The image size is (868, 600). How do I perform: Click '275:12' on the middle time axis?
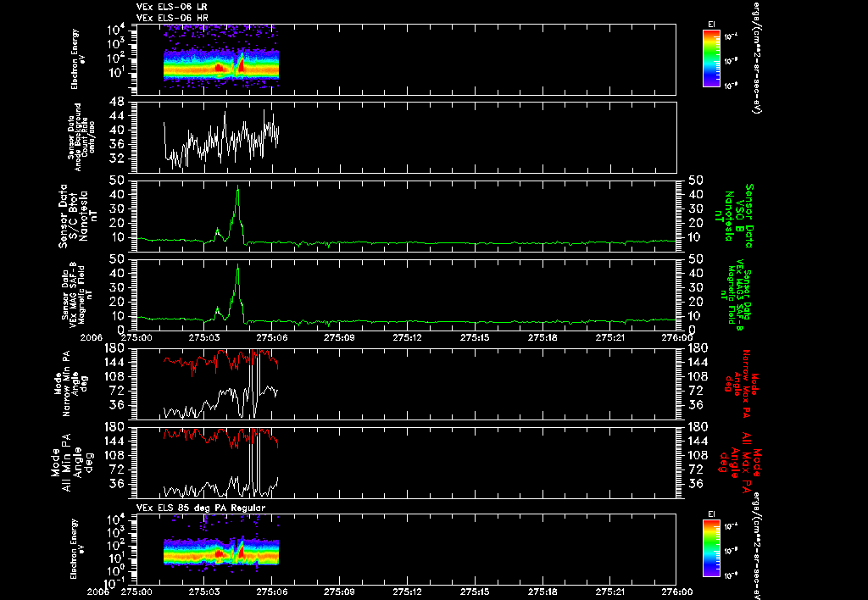pyautogui.click(x=408, y=336)
